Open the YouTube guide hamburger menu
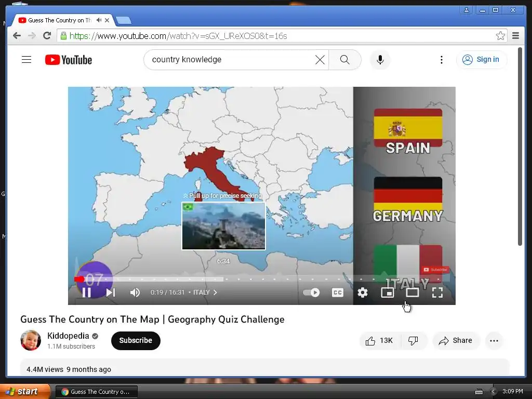532x399 pixels. point(26,60)
